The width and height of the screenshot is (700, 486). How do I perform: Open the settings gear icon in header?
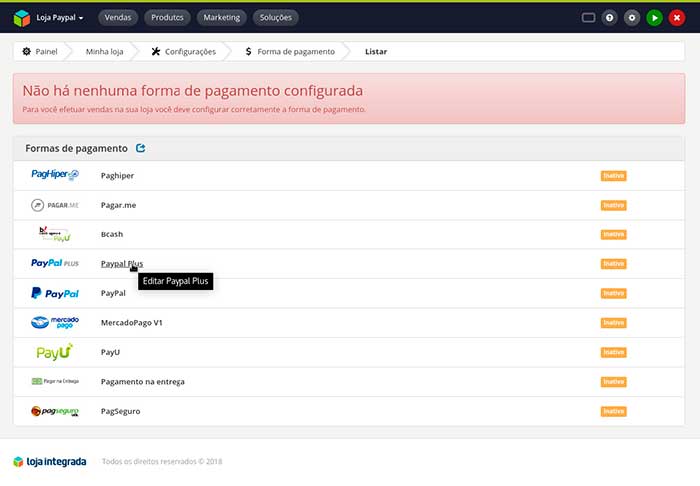(x=631, y=18)
